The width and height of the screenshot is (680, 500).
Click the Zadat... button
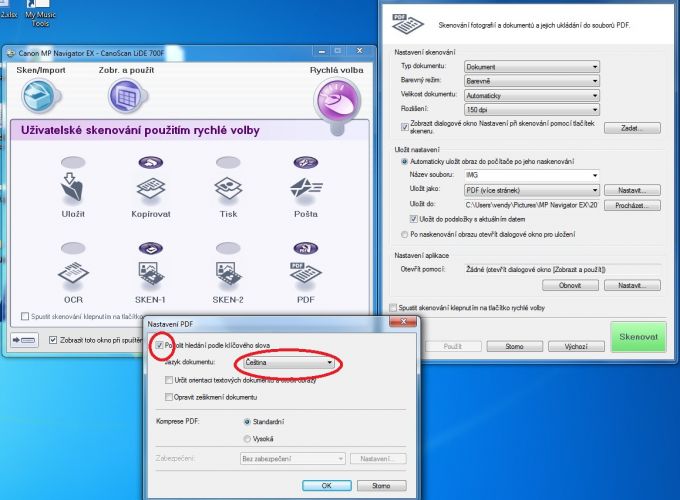(632, 128)
